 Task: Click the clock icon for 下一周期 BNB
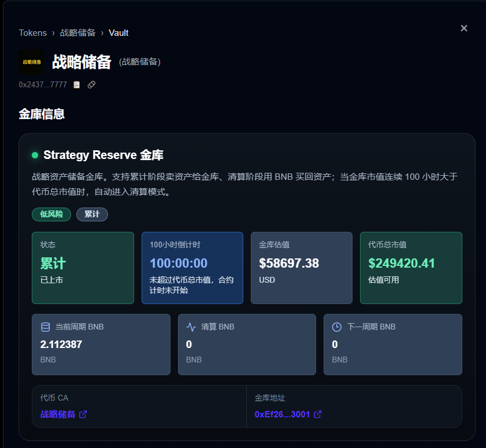336,327
